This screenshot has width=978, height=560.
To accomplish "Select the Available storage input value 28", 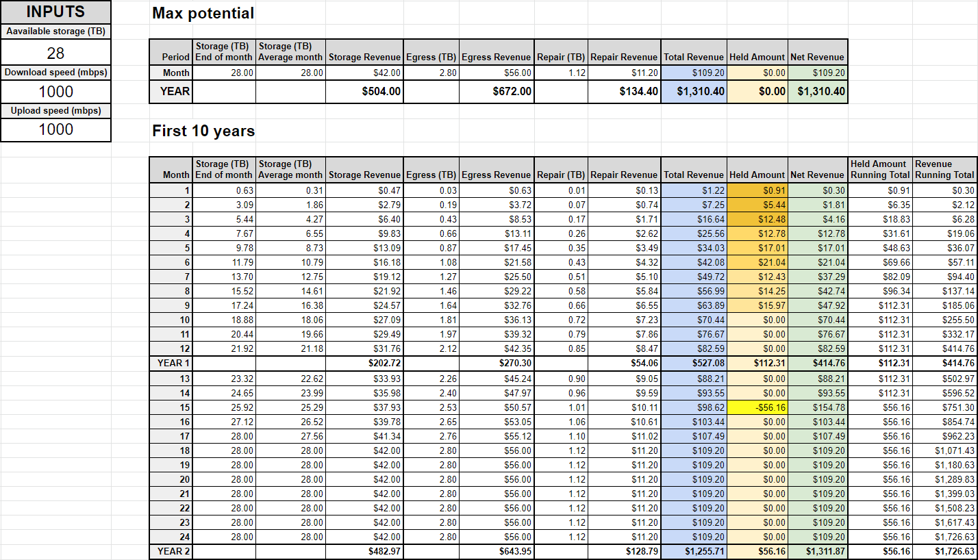I will 55,53.
